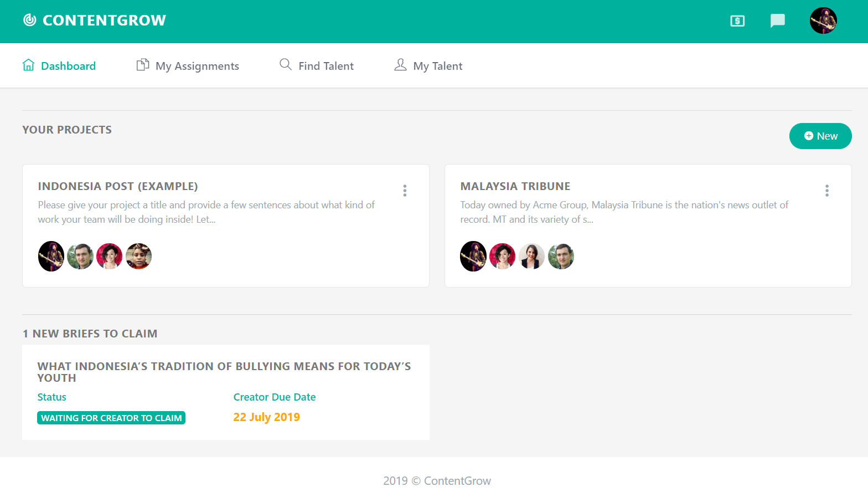
Task: Click the My Assignments documents icon
Action: [143, 65]
